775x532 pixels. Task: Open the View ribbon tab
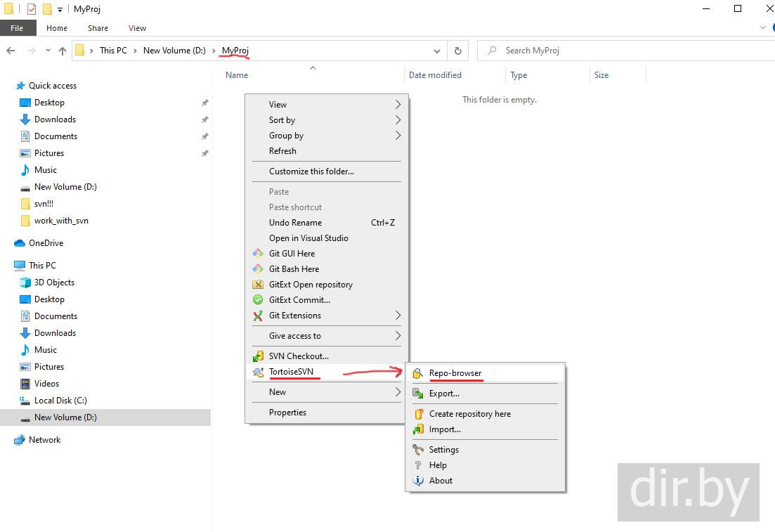[137, 28]
